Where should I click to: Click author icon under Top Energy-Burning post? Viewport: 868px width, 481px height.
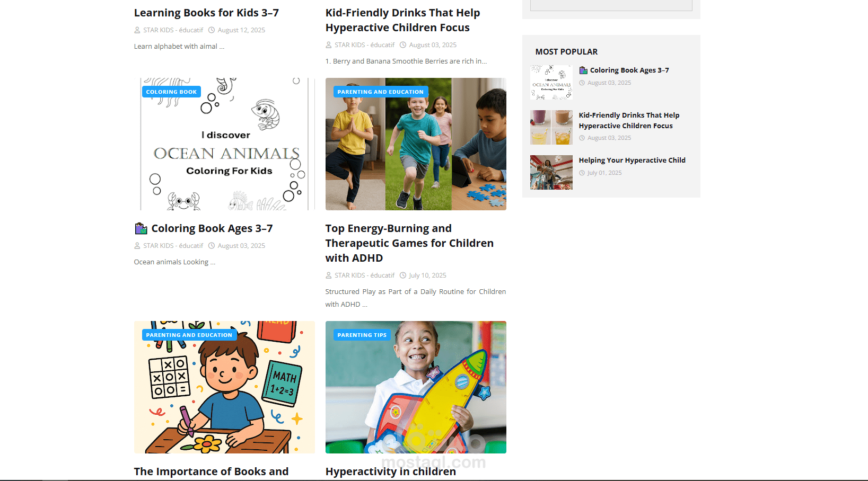pos(329,275)
